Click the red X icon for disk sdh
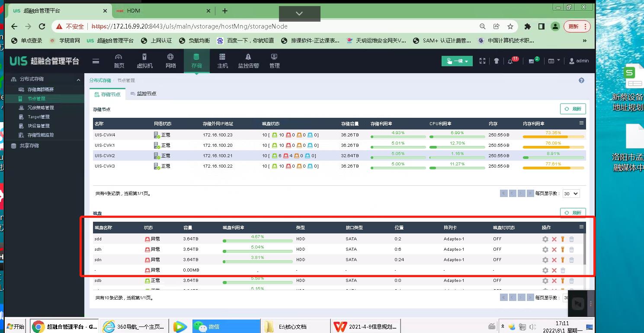Screen dimensions: 644x333 [554, 249]
